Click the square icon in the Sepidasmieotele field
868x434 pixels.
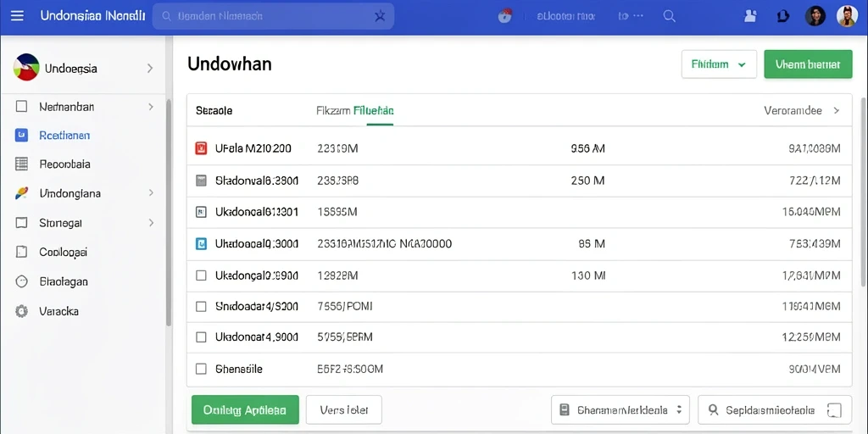coord(834,410)
